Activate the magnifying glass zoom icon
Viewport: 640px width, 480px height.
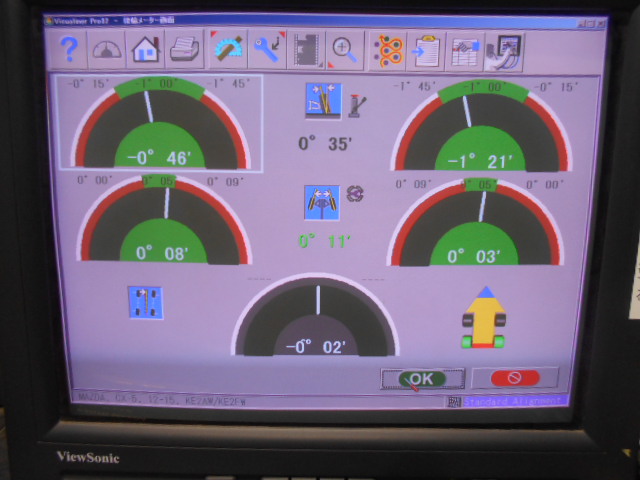coord(345,51)
